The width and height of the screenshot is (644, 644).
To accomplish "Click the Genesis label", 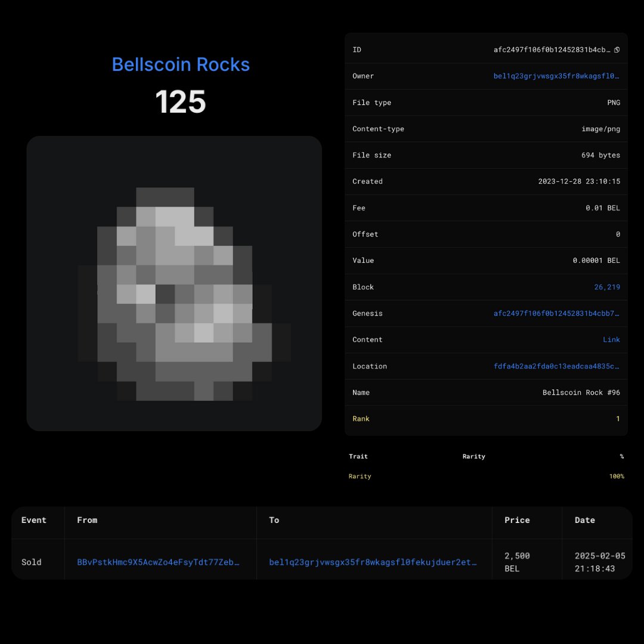I will tap(367, 314).
